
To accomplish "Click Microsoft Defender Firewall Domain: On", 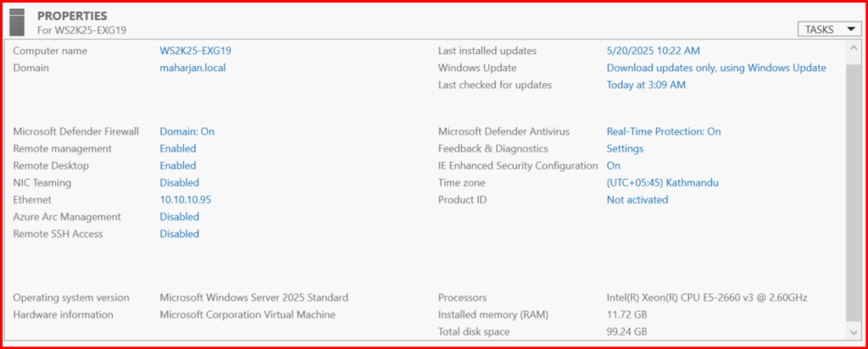I will coord(186,131).
